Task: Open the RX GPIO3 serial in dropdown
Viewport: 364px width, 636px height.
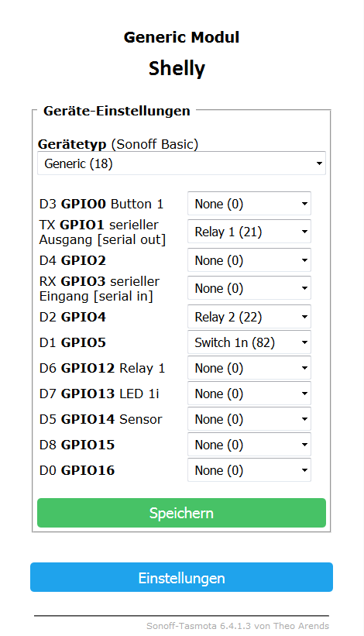Action: [249, 288]
